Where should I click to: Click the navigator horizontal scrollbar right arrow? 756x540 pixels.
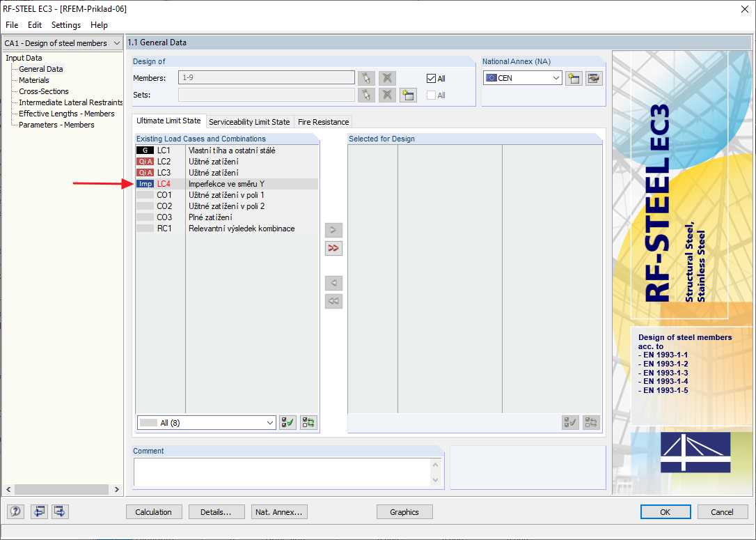click(117, 489)
